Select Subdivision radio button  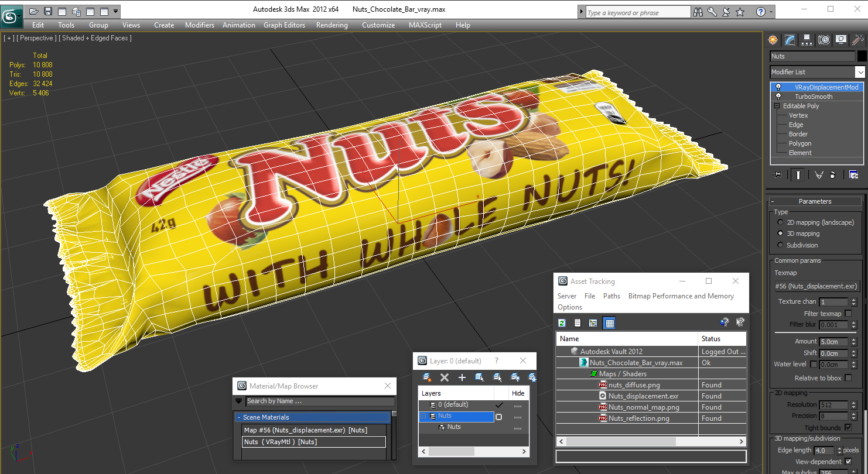780,245
